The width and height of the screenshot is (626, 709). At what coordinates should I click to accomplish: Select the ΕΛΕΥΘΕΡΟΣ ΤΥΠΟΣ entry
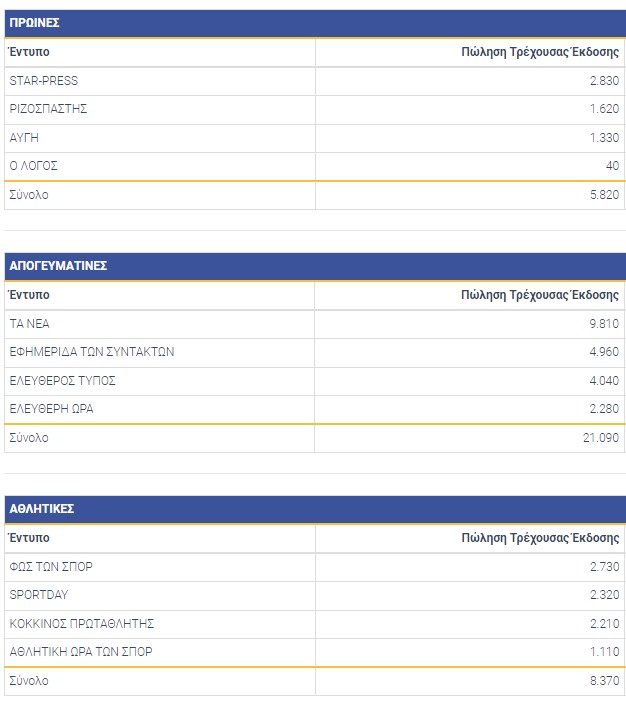coord(62,381)
